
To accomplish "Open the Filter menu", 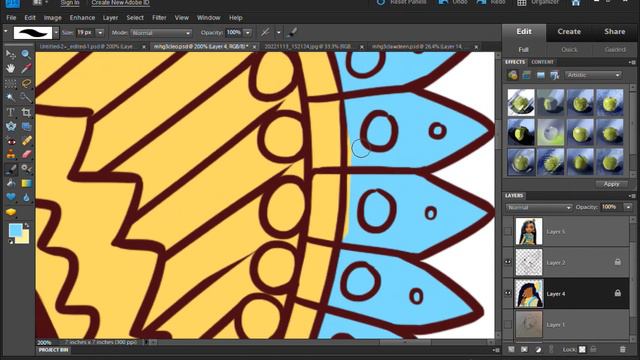I will (x=159, y=18).
